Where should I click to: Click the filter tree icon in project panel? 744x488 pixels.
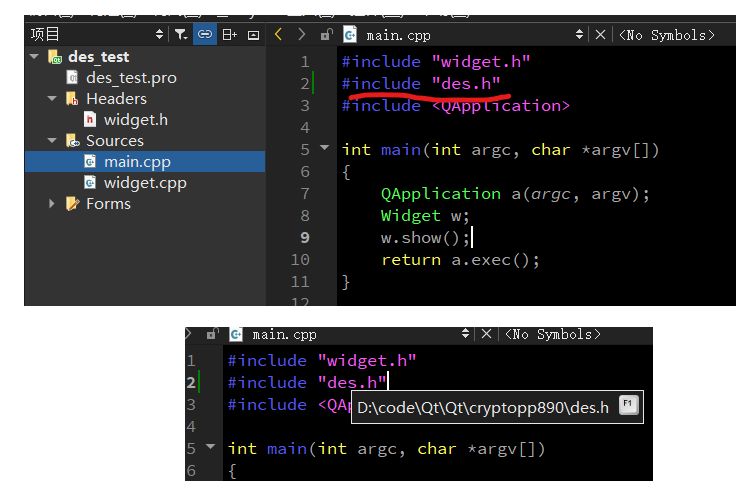180,34
